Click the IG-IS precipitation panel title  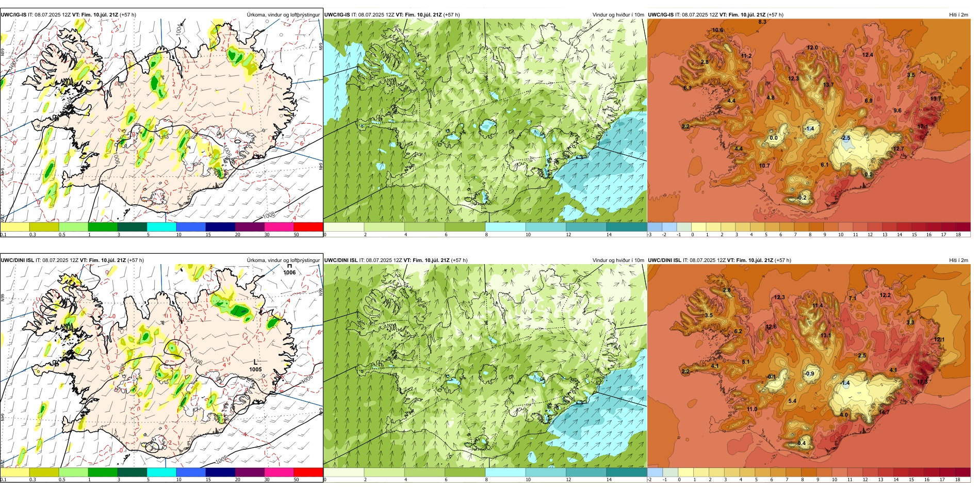[69, 15]
